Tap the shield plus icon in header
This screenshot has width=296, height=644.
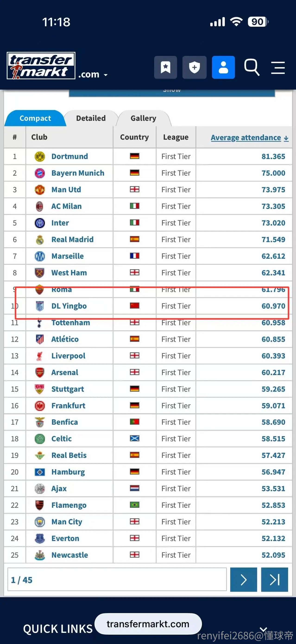(194, 67)
